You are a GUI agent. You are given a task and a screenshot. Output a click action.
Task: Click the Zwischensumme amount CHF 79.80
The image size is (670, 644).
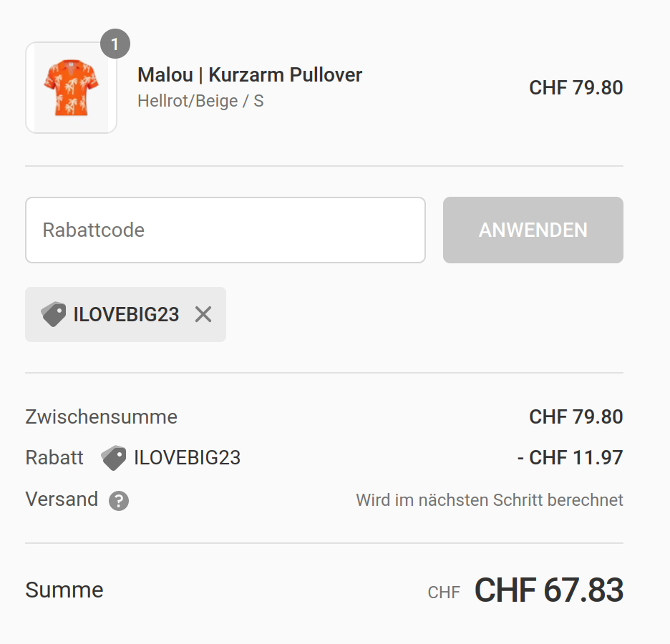[x=576, y=417]
